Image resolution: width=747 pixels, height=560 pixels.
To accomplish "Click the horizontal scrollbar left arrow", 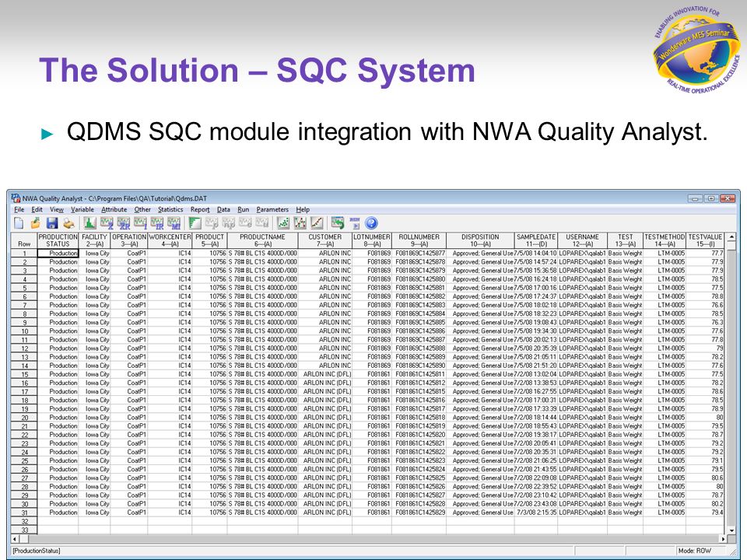I will (x=15, y=539).
